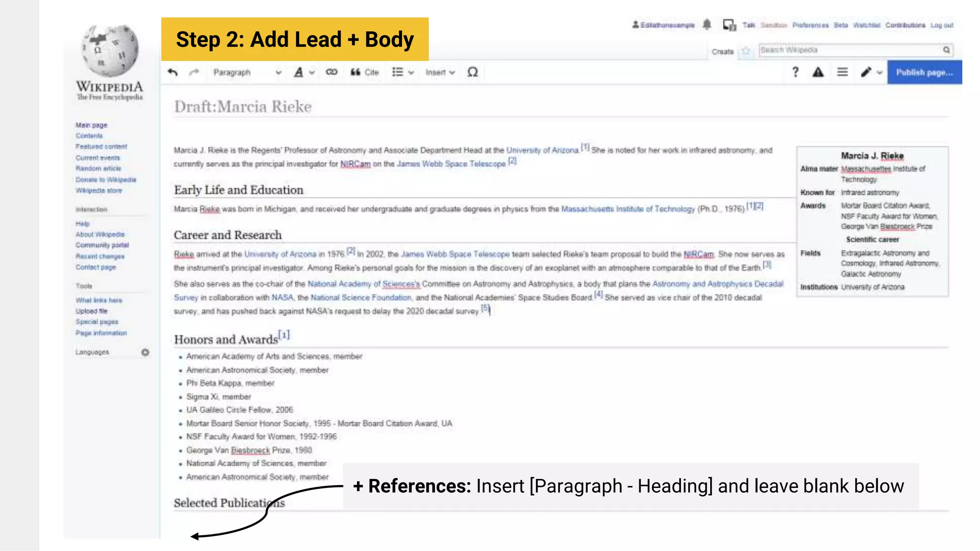
Task: Click the Draft:Marcia Rieke page title
Action: [243, 106]
